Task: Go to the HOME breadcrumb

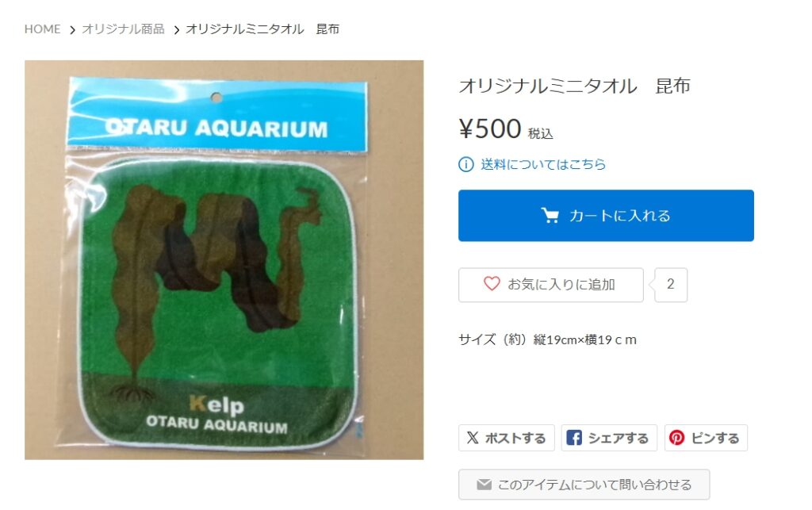Action: tap(43, 29)
